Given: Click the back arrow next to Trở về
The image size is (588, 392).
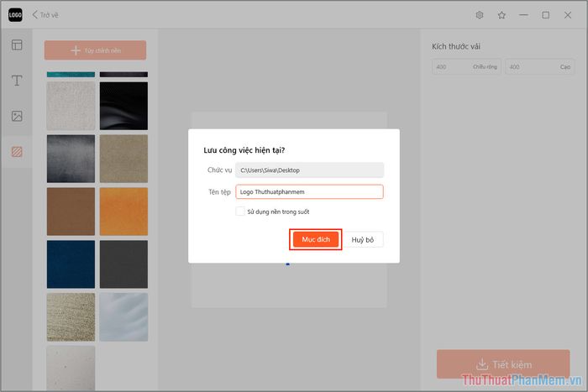Looking at the screenshot, I should coord(36,15).
